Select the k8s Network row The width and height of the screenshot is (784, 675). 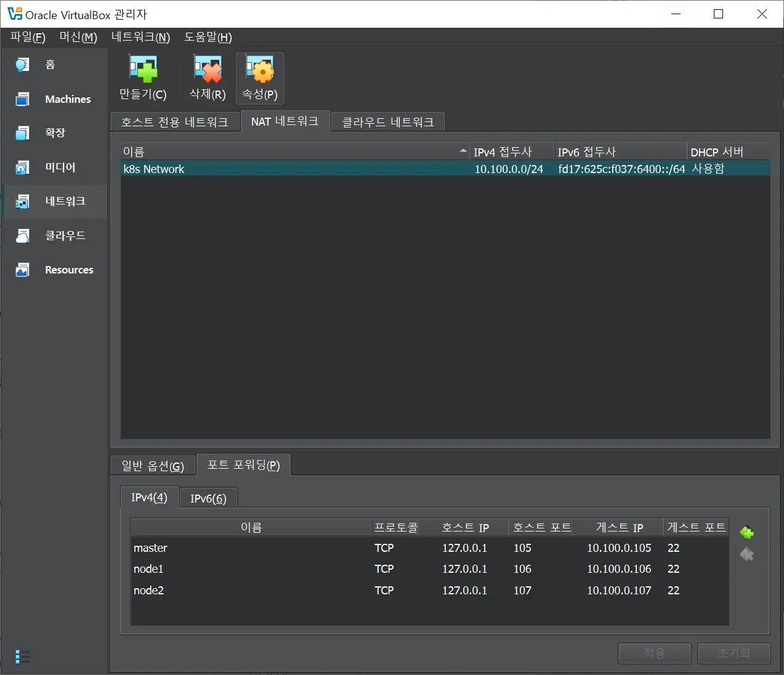[445, 169]
